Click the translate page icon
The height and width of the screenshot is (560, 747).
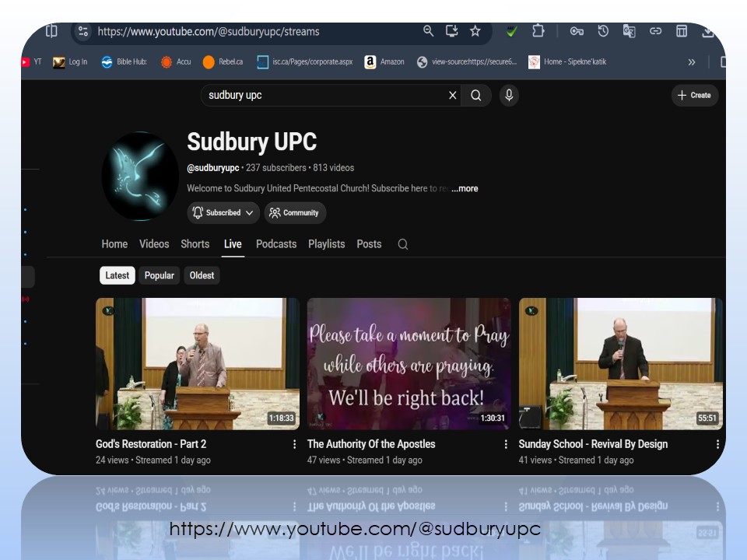(x=630, y=31)
